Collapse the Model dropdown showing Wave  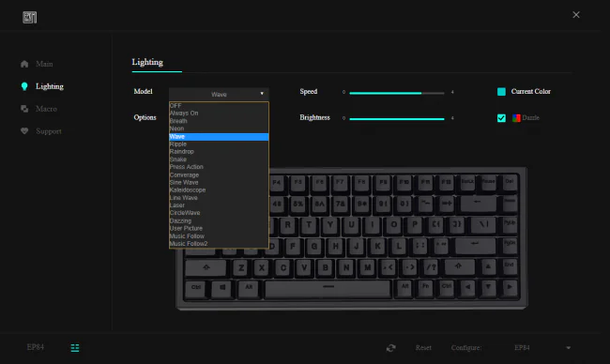click(219, 94)
